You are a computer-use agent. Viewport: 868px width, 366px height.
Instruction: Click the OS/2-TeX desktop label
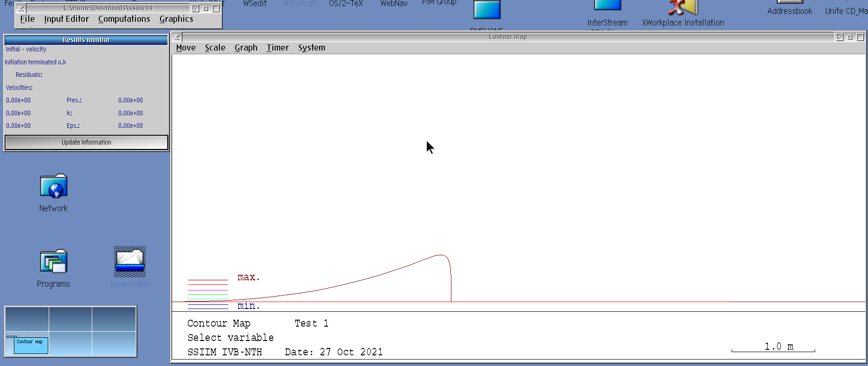346,4
